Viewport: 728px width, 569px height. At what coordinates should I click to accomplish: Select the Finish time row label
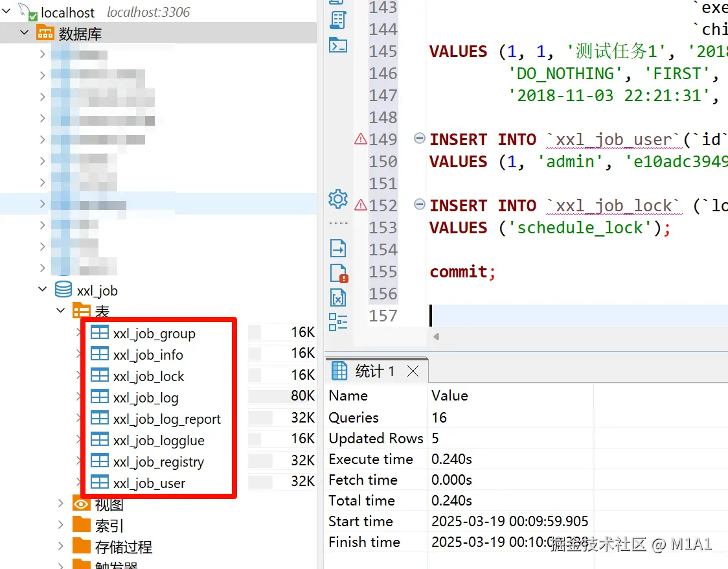(x=365, y=542)
